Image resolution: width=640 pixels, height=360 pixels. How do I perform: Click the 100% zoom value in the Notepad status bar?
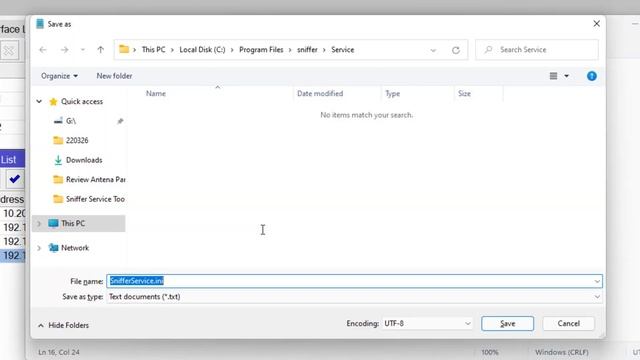490,352
